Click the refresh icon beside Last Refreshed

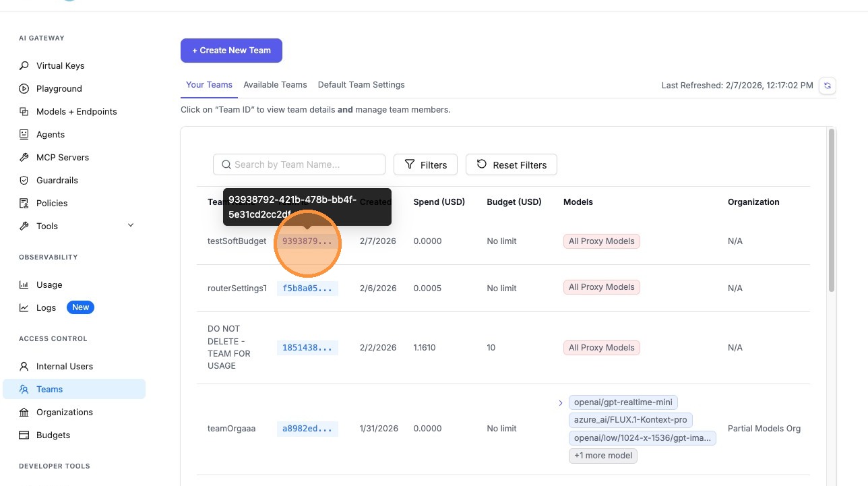828,86
